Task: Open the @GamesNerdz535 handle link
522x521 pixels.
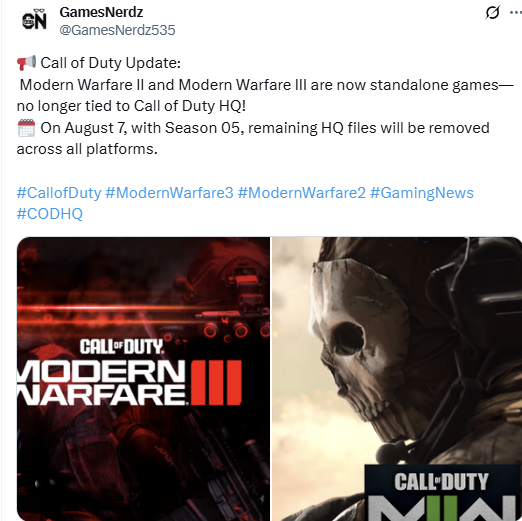Action: [x=117, y=30]
